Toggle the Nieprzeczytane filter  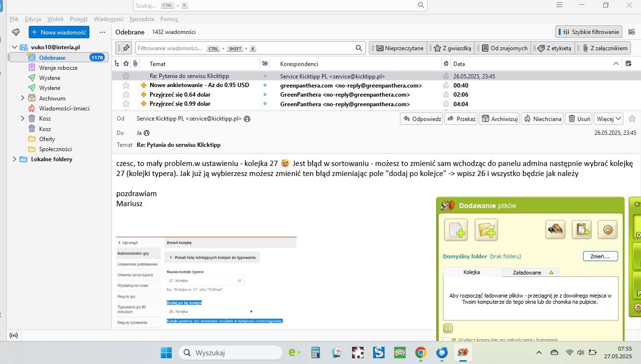399,48
